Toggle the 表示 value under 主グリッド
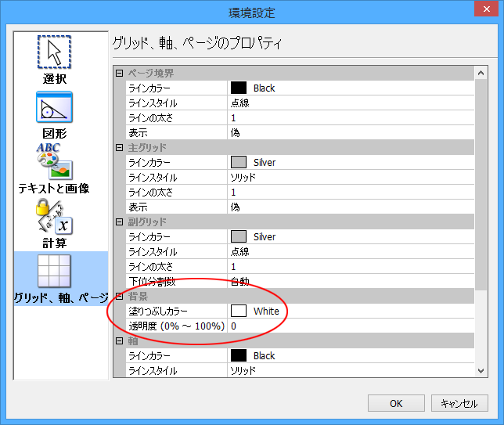Image resolution: width=504 pixels, height=425 pixels. [351, 207]
